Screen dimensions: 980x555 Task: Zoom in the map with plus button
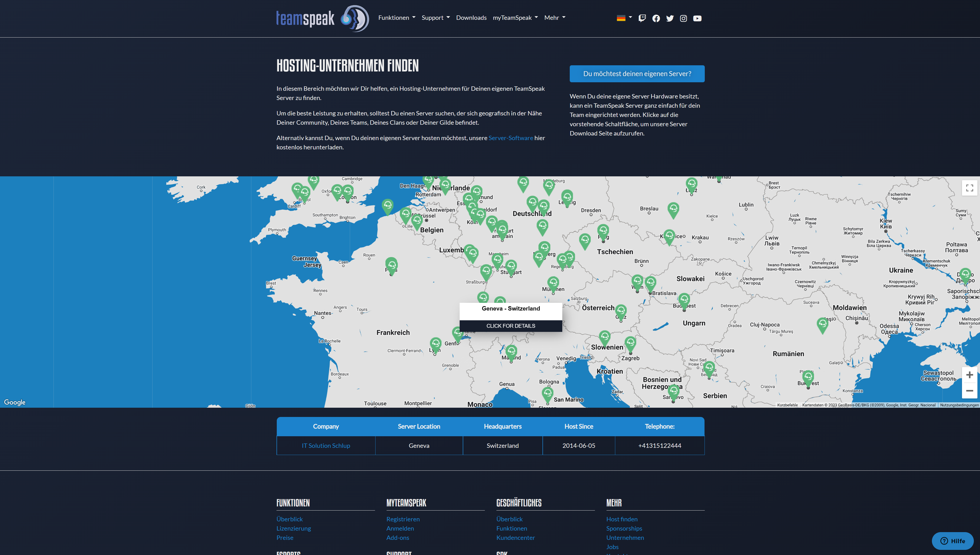coord(969,375)
